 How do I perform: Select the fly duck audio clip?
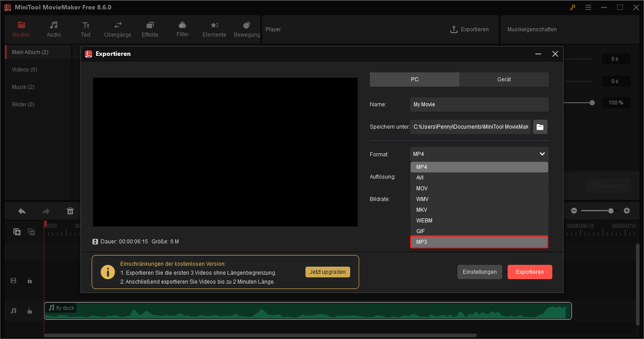[308, 311]
